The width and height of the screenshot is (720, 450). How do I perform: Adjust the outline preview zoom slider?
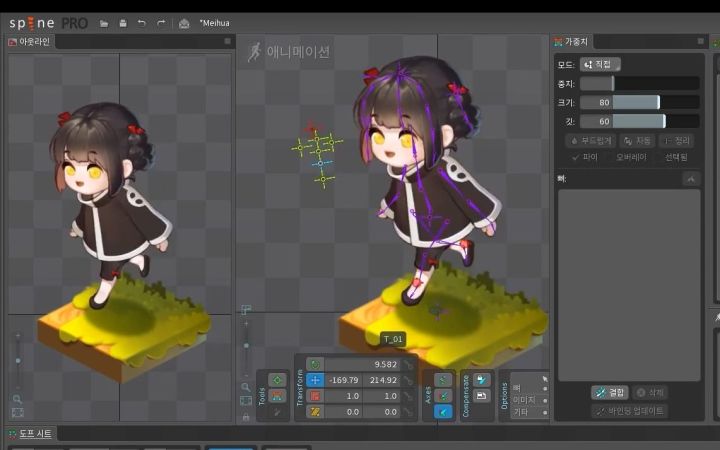(x=18, y=360)
